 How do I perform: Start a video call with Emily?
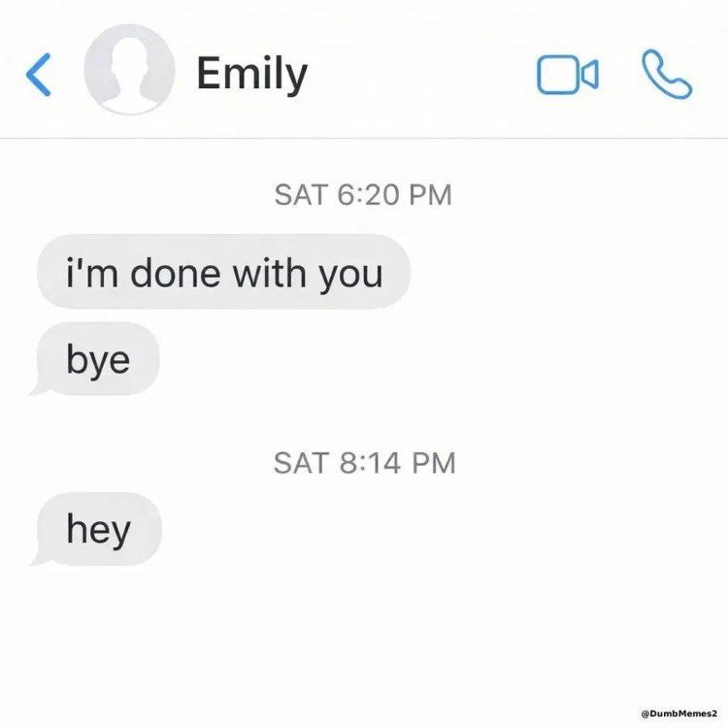pyautogui.click(x=568, y=75)
